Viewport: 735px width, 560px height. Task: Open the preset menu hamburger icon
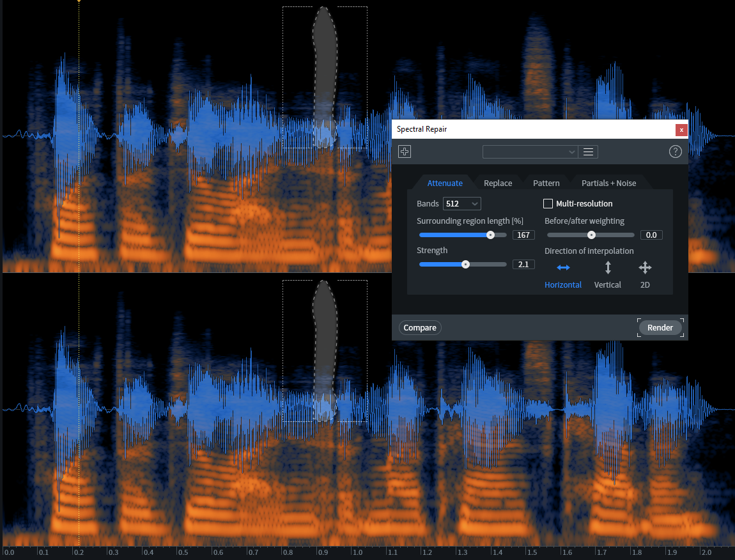pyautogui.click(x=588, y=152)
